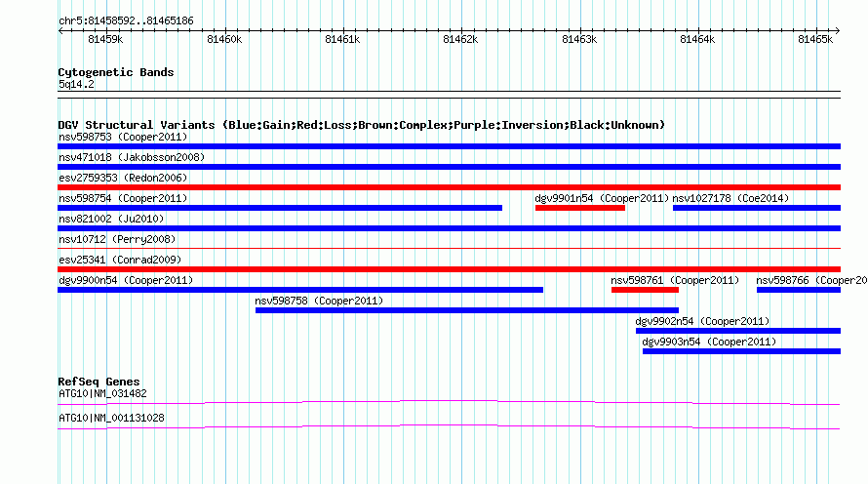Screen dimensions: 868x484
Task: Open the dgv9901n54 (Cooper2011) label
Action: (602, 198)
